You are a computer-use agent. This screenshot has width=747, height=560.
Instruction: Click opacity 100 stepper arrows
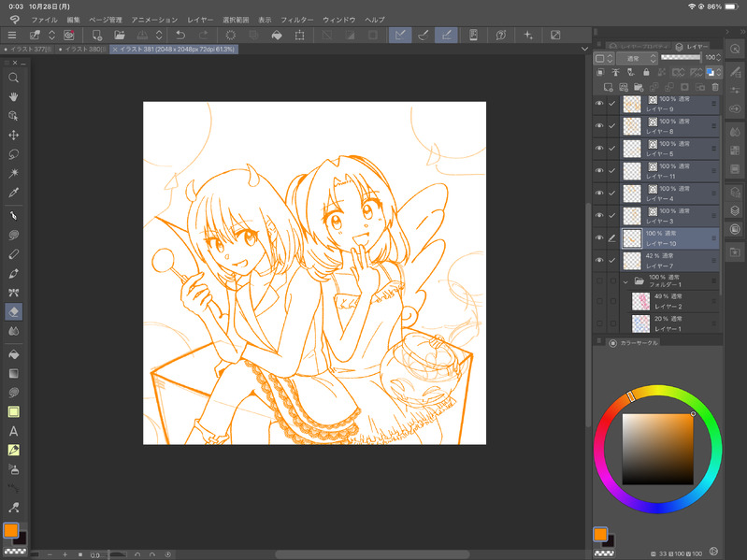[718, 57]
